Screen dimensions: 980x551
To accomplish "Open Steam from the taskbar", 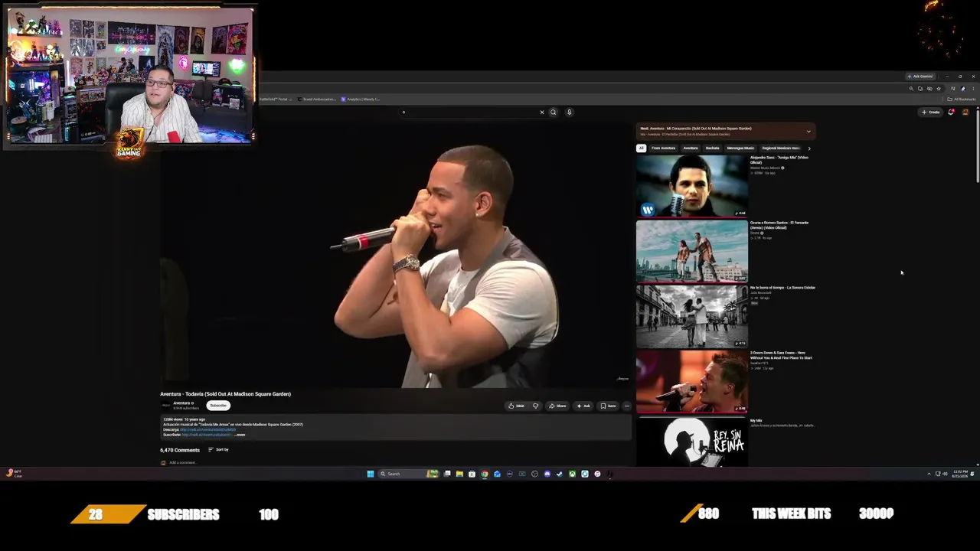I will pos(560,474).
